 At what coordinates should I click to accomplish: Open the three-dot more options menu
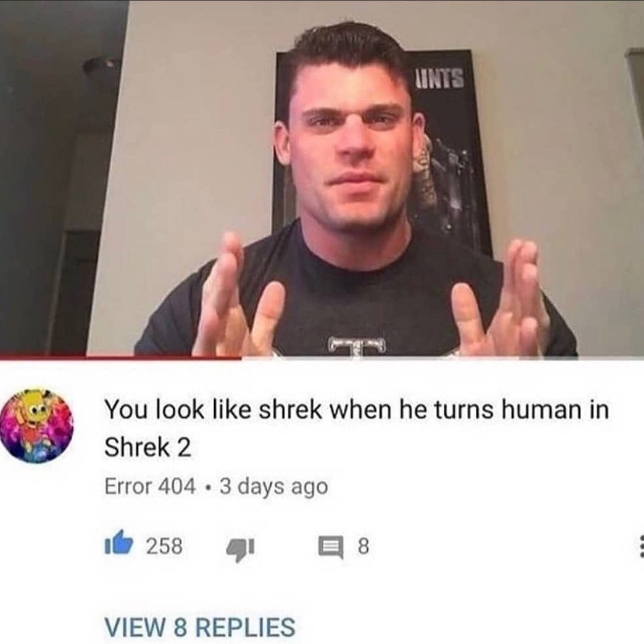(x=641, y=546)
